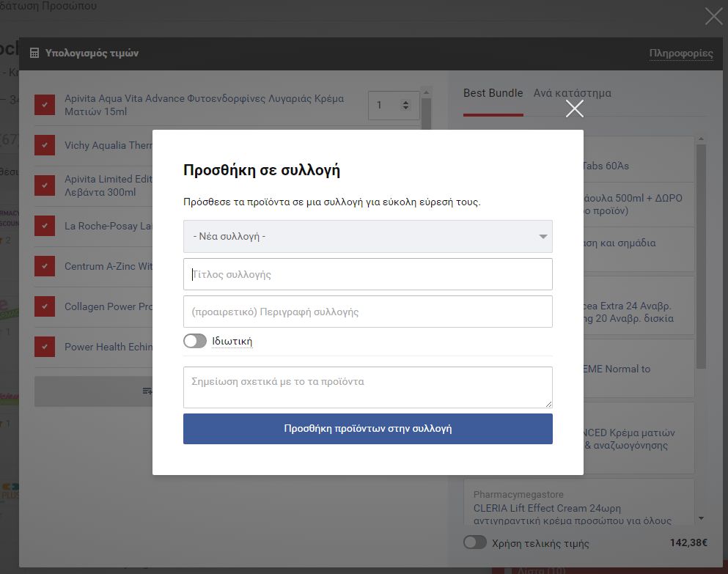
Task: Click the product notes textarea
Action: point(367,387)
